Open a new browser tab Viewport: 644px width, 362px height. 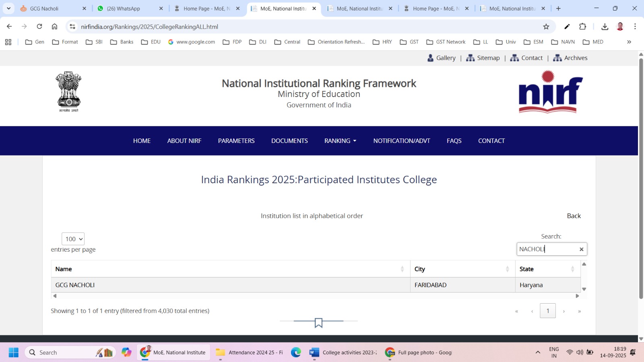click(x=558, y=8)
